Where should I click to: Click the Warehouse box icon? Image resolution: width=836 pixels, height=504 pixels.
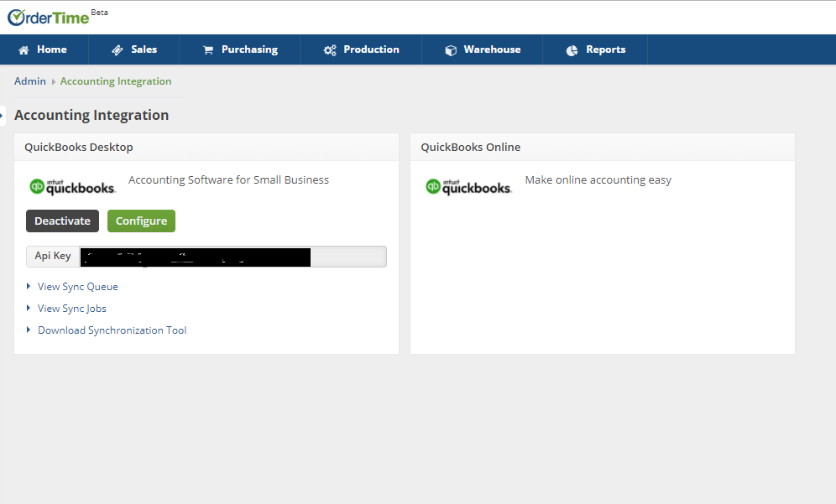pyautogui.click(x=451, y=50)
